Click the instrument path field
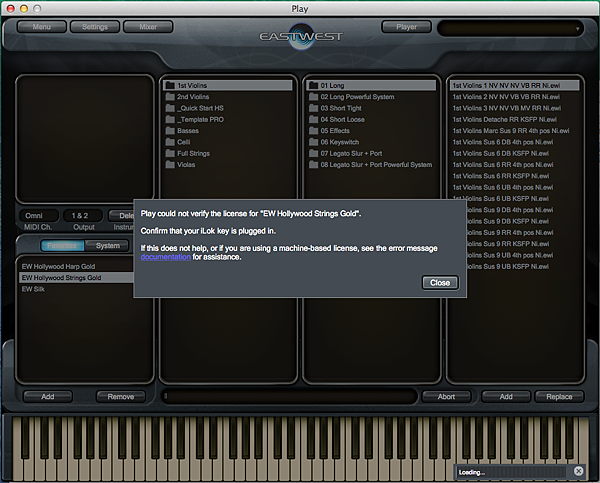The width and height of the screenshot is (600, 483). coord(289,397)
